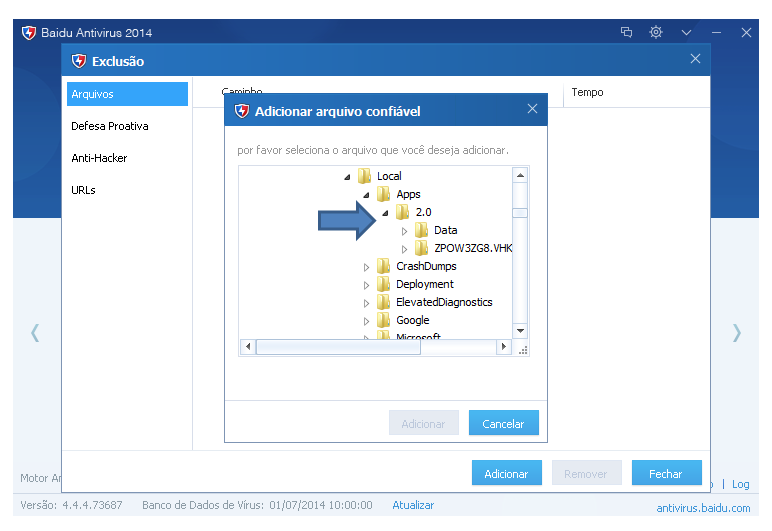Collapse the 2.0 folder

(x=386, y=213)
